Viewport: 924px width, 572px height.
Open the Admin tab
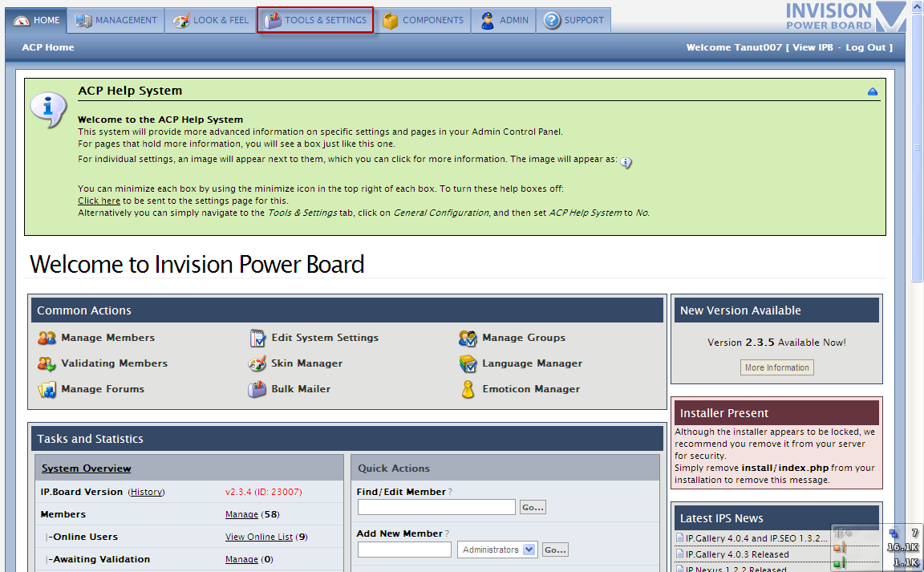click(504, 20)
